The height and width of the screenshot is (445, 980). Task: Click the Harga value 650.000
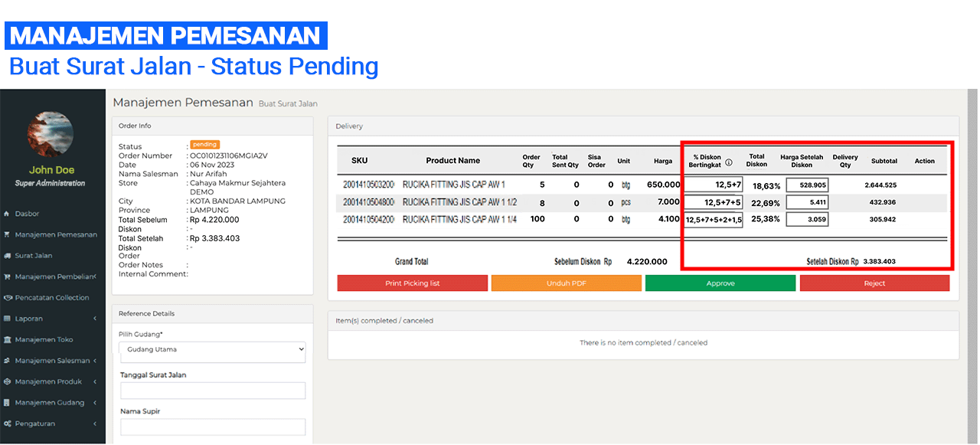(663, 185)
